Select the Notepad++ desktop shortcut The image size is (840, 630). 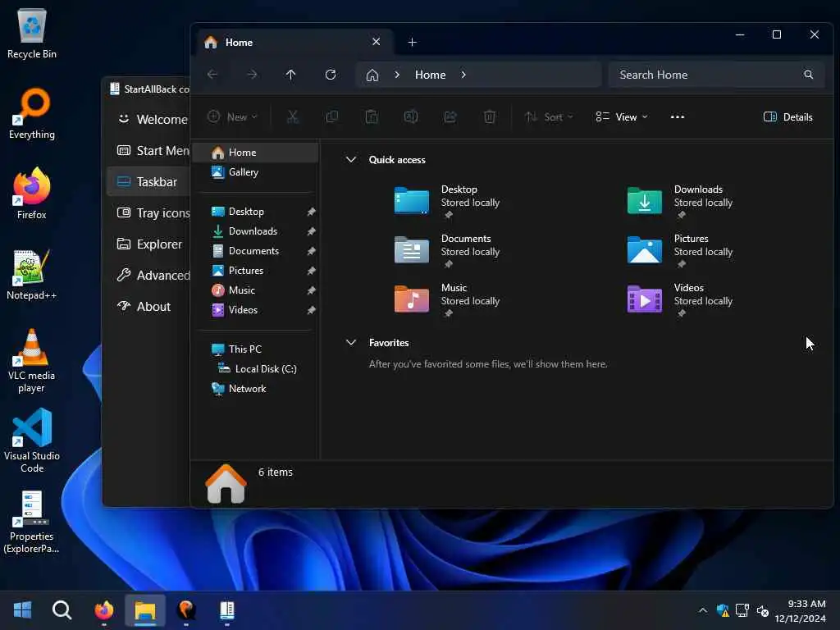[x=32, y=275]
